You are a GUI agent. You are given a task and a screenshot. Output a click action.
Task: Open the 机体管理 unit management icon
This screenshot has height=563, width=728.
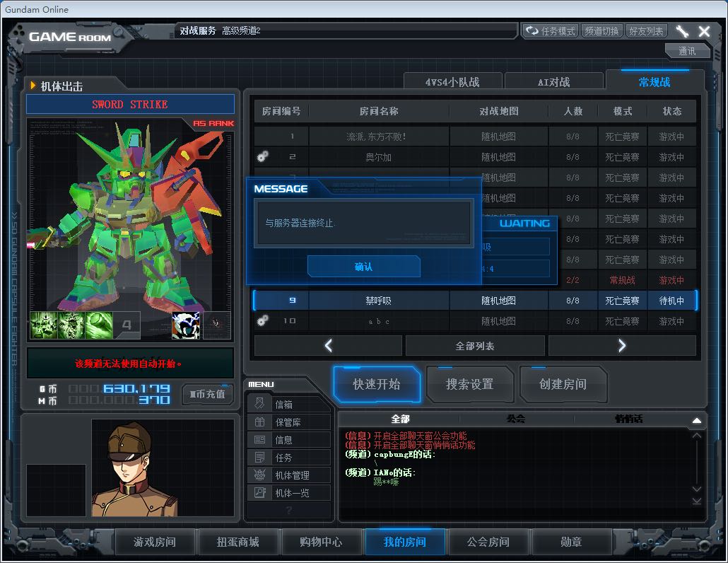click(260, 475)
